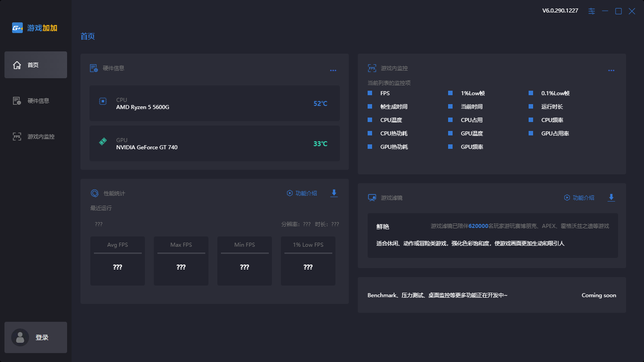Toggle the CPU温度 monitor checkbox
This screenshot has height=362, width=644.
pyautogui.click(x=370, y=120)
